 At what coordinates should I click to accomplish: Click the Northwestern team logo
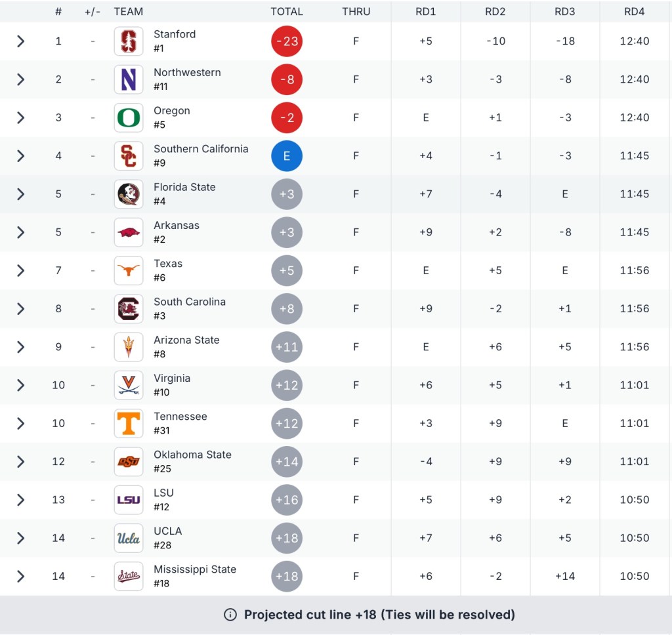pos(128,79)
